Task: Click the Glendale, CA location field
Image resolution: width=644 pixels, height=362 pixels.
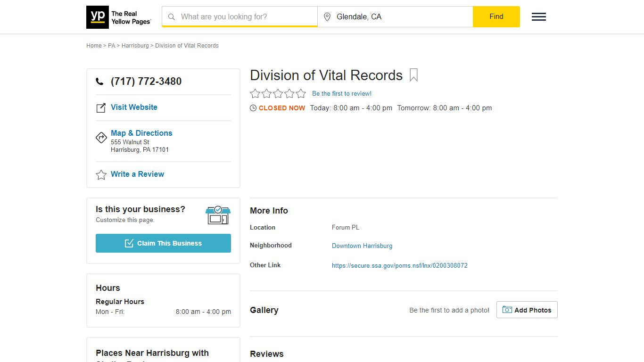Action: (395, 16)
